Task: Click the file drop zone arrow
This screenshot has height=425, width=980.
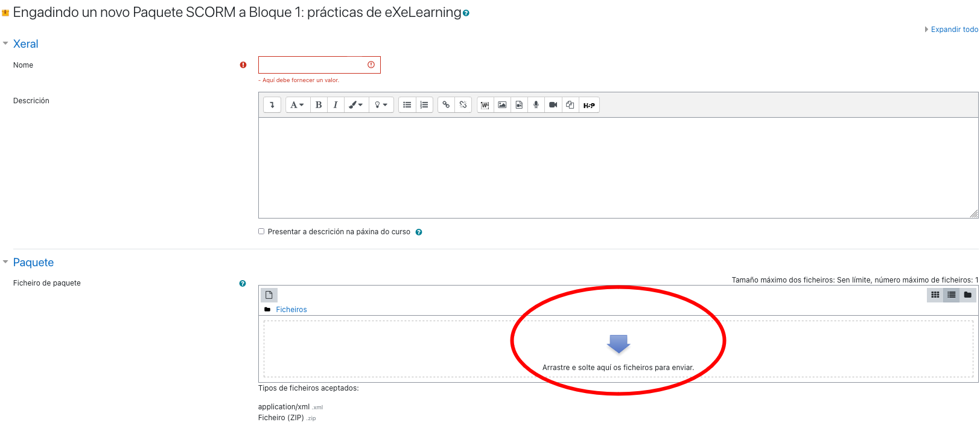Action: [619, 344]
